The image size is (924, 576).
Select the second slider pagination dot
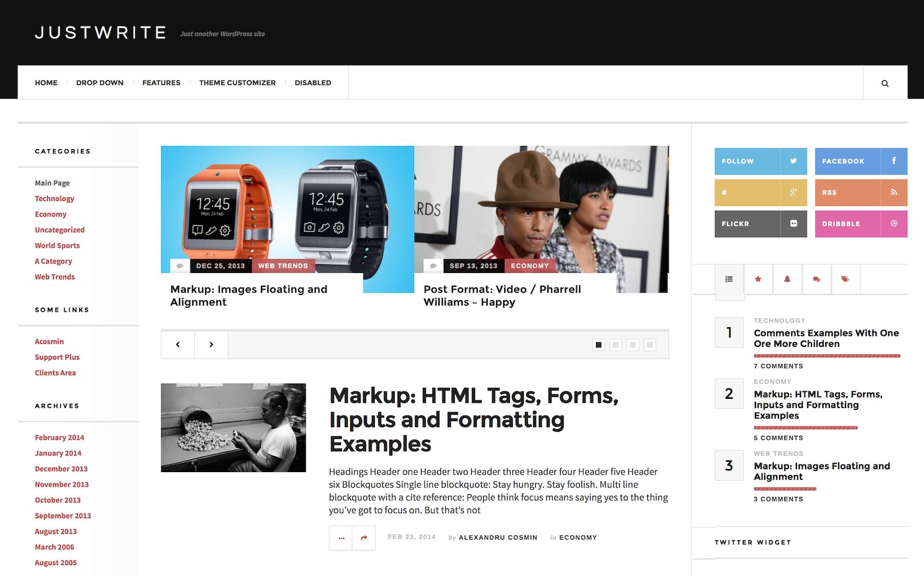tap(616, 345)
